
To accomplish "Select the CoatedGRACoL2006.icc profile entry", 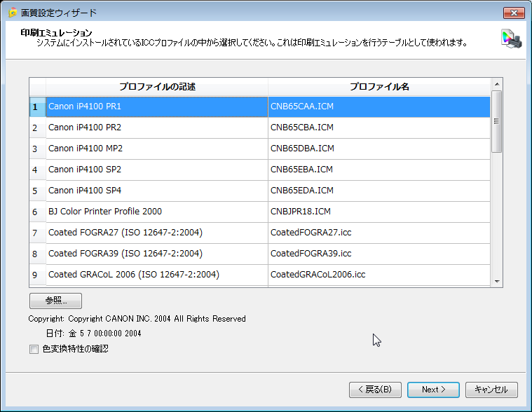I will 378,275.
